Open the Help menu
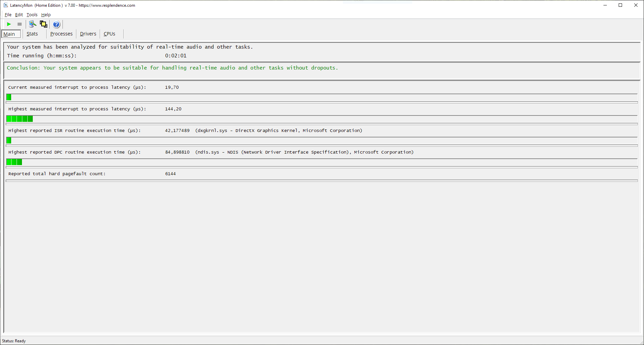The width and height of the screenshot is (644, 345). (46, 15)
